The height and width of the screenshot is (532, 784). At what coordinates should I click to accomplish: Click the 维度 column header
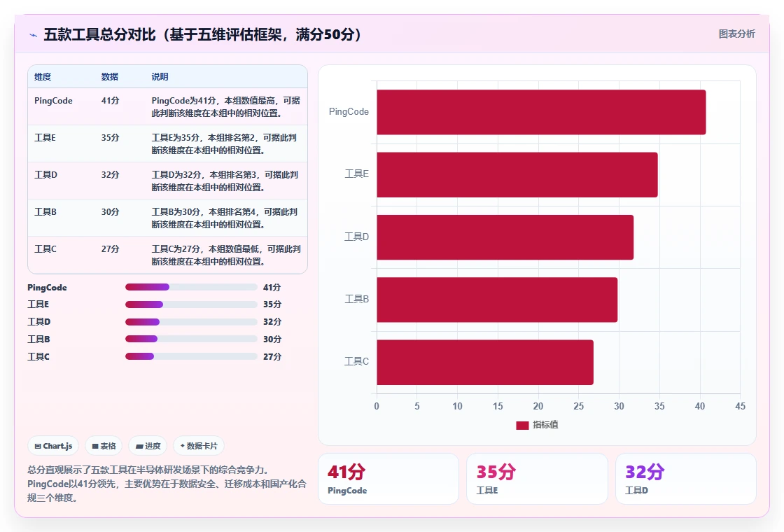pos(43,76)
